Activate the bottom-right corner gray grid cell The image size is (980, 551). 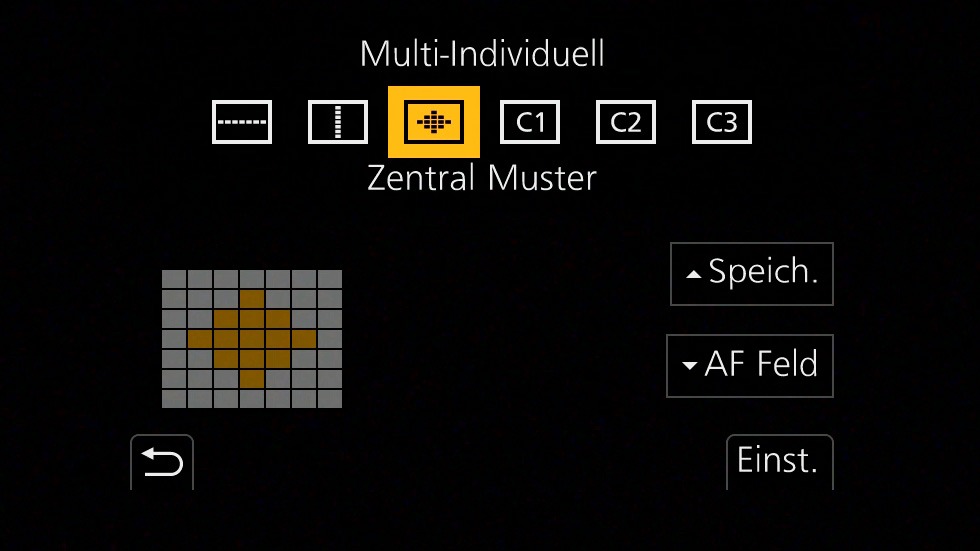(x=329, y=399)
